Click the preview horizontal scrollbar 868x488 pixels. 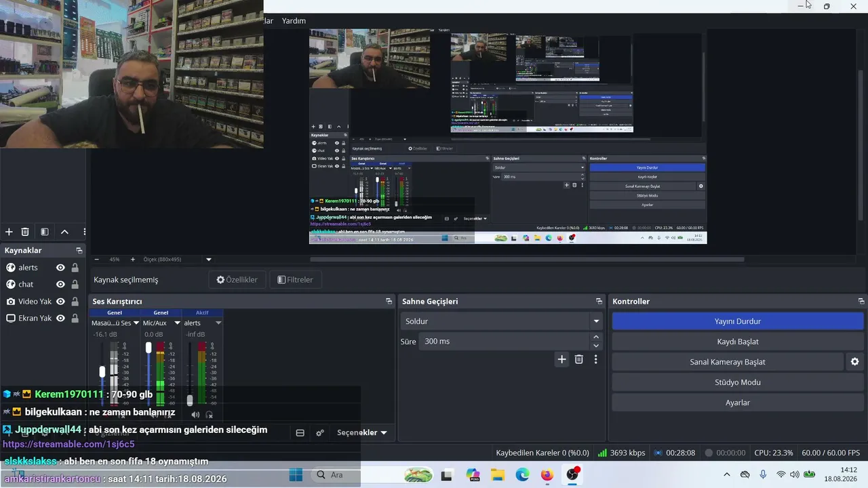(x=527, y=260)
